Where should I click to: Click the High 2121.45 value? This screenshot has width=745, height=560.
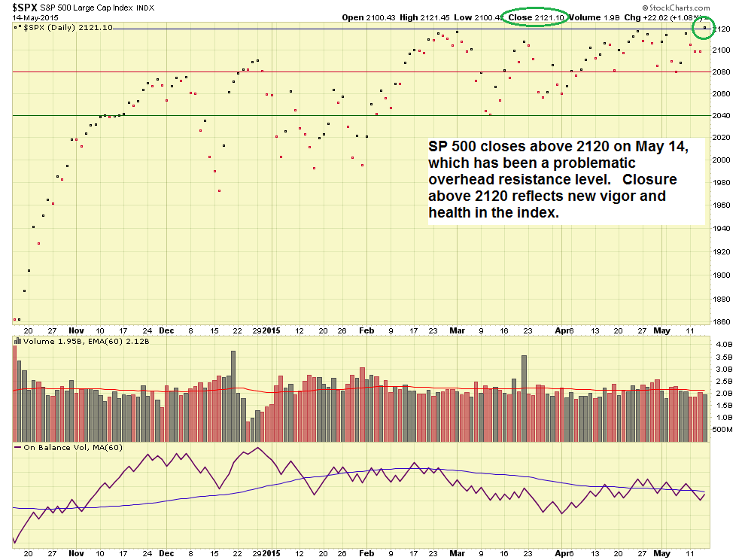424,17
